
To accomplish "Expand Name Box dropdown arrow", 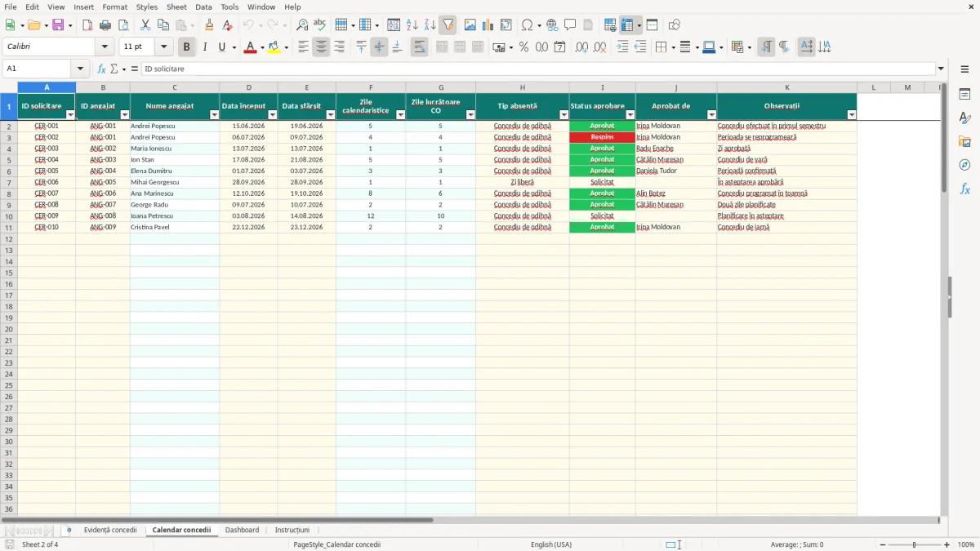I will [x=80, y=69].
